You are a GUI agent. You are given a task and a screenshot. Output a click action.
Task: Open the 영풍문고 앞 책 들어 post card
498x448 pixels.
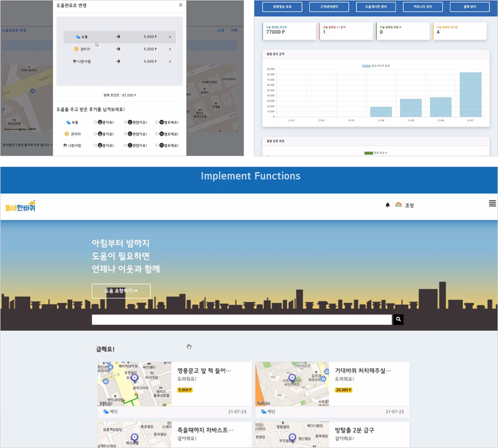[175, 389]
